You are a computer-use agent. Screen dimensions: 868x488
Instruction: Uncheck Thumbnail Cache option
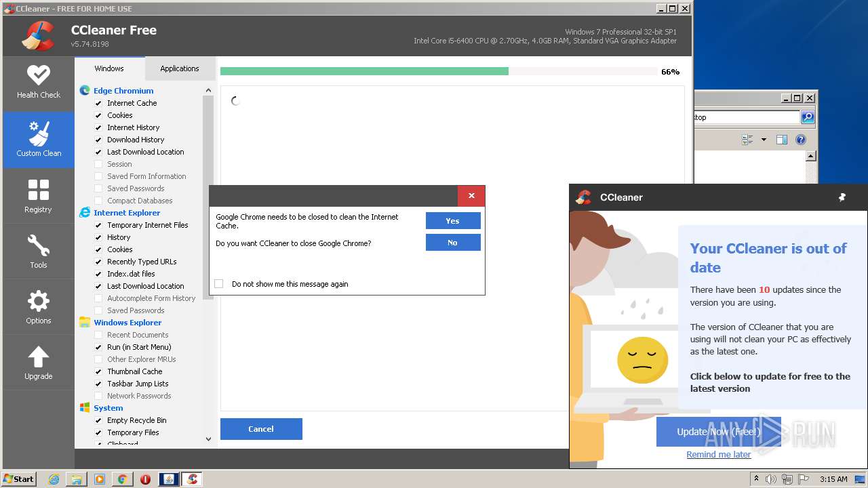pos(98,371)
